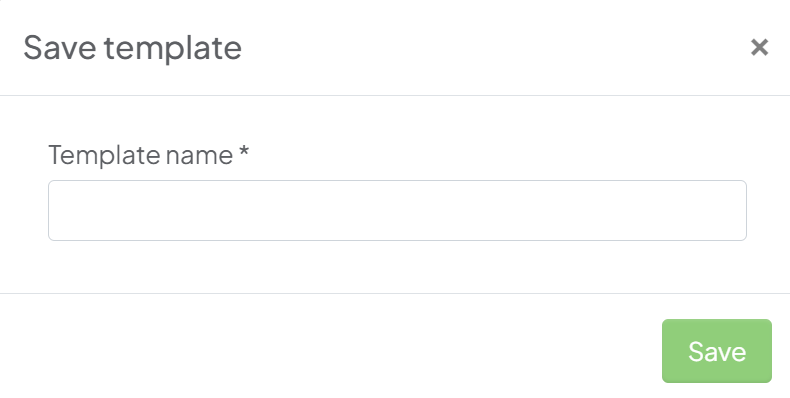
Task: Close the Save template dialog
Action: pos(759,47)
